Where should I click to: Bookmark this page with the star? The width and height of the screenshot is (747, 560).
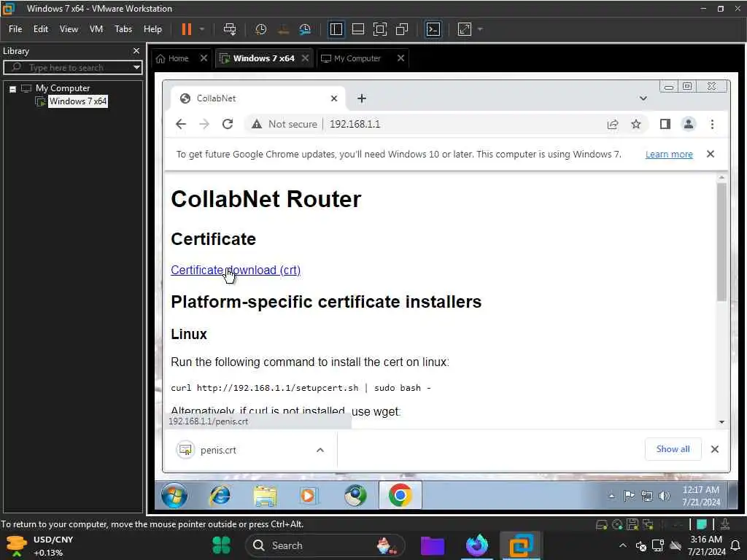point(636,124)
